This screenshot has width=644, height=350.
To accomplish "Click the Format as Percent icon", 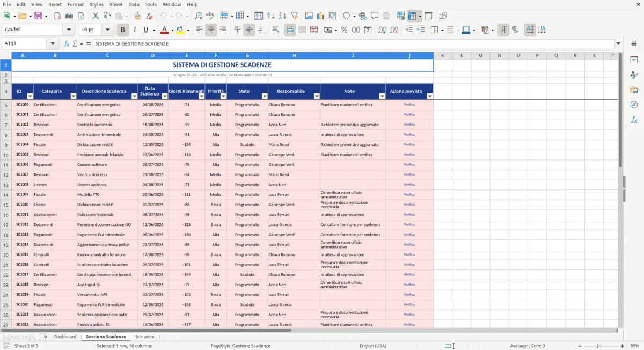I will coord(344,30).
